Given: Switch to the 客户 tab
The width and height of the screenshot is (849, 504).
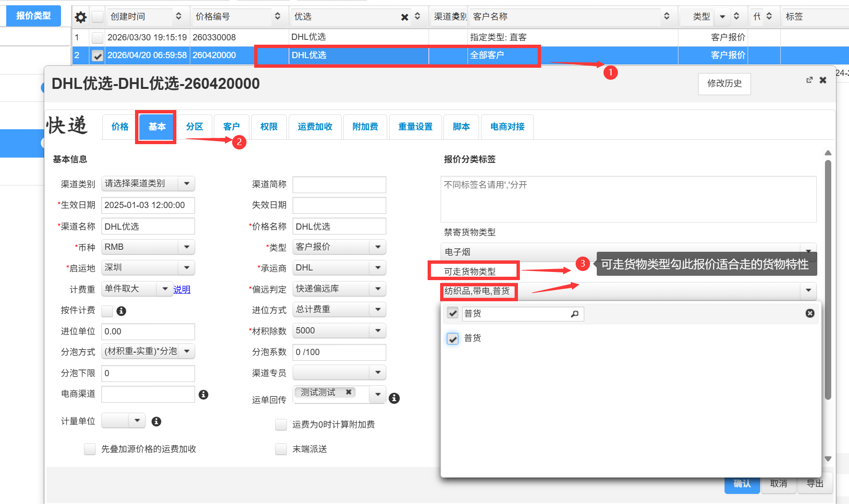Looking at the screenshot, I should tap(232, 127).
